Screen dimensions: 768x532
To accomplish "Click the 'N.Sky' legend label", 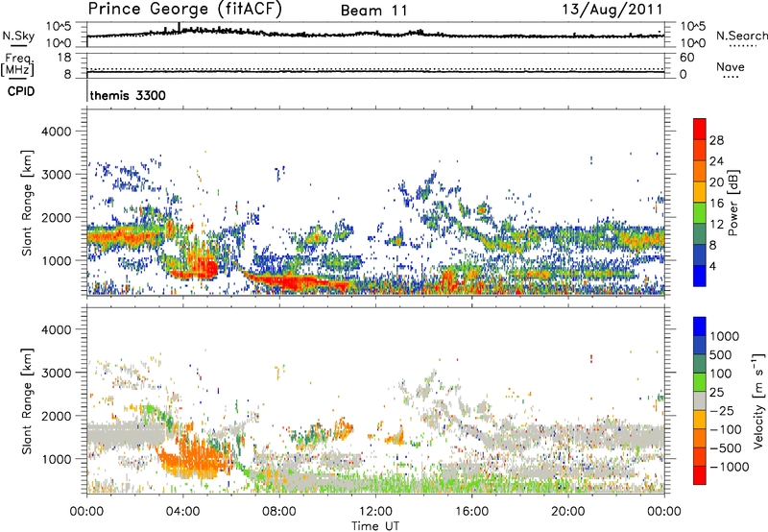I will click(18, 36).
